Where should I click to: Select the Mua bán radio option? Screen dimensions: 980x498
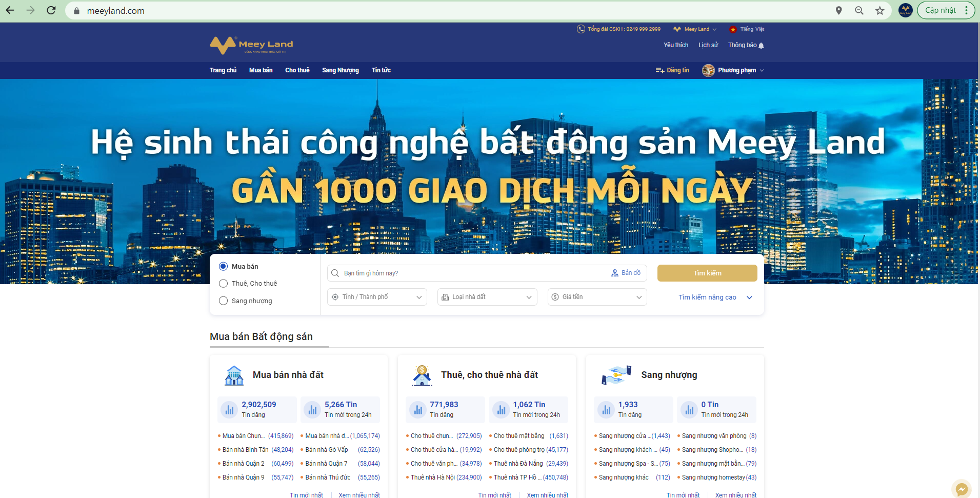point(223,266)
